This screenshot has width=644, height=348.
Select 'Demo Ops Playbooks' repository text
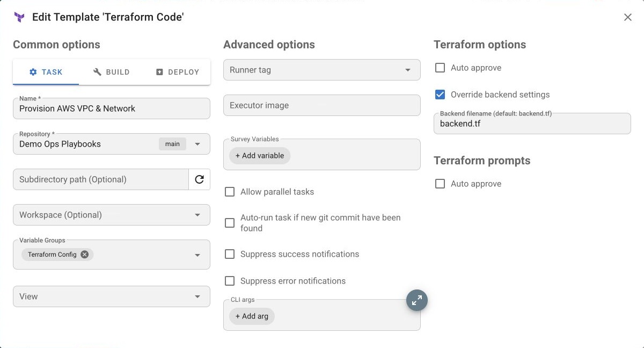(60, 144)
